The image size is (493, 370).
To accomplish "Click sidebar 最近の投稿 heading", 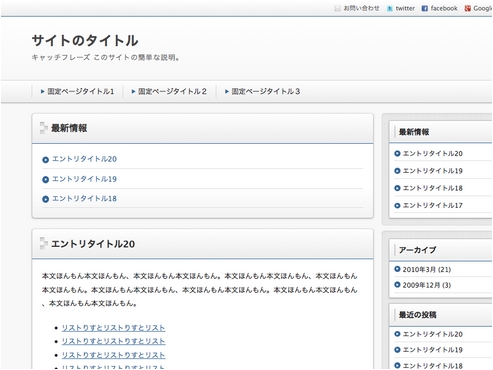I will pyautogui.click(x=417, y=315).
